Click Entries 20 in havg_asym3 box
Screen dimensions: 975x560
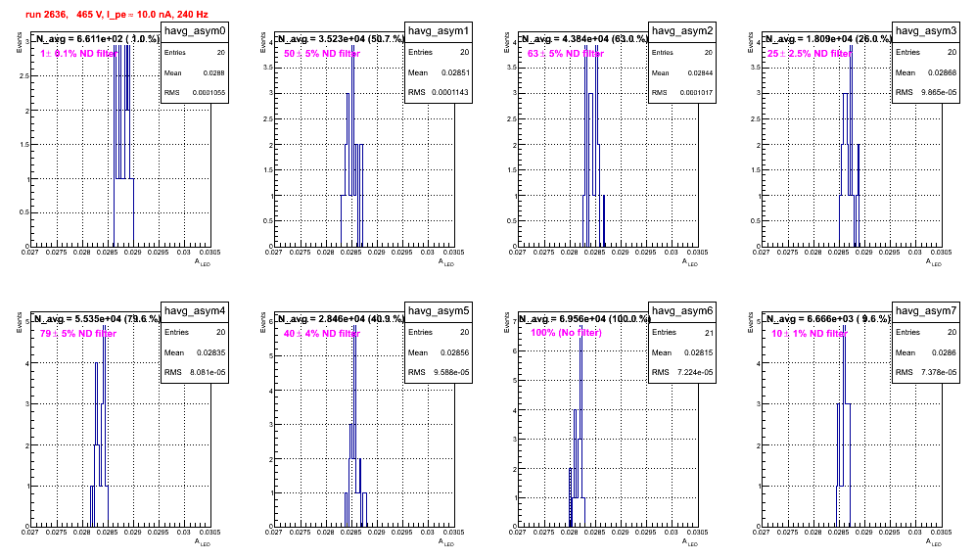point(926,53)
